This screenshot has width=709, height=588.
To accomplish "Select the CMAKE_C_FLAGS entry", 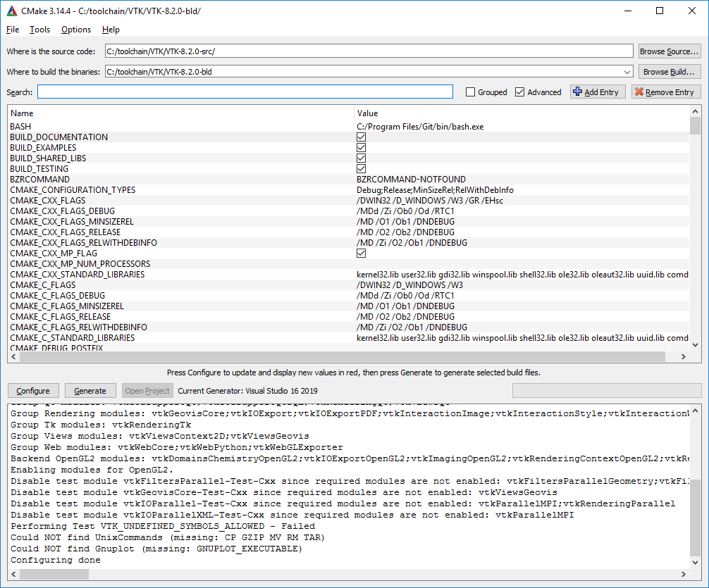I will (43, 285).
